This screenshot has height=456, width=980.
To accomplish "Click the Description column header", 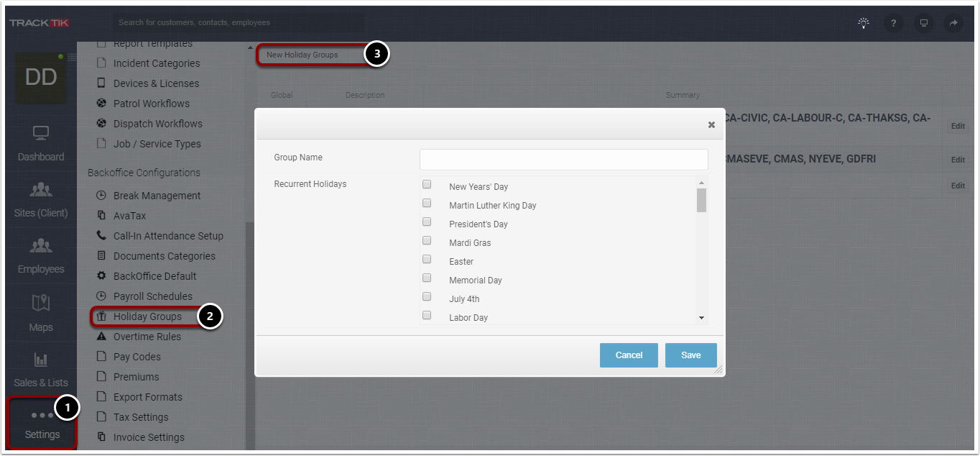I will (365, 95).
